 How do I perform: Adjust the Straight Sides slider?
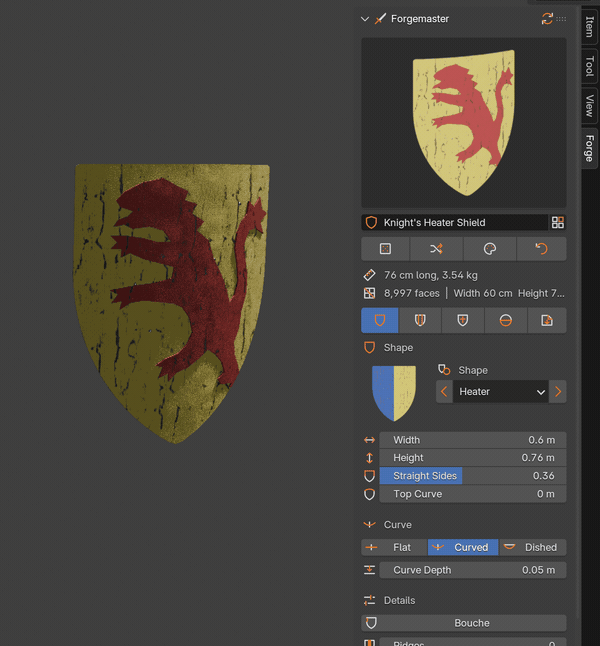tap(473, 476)
